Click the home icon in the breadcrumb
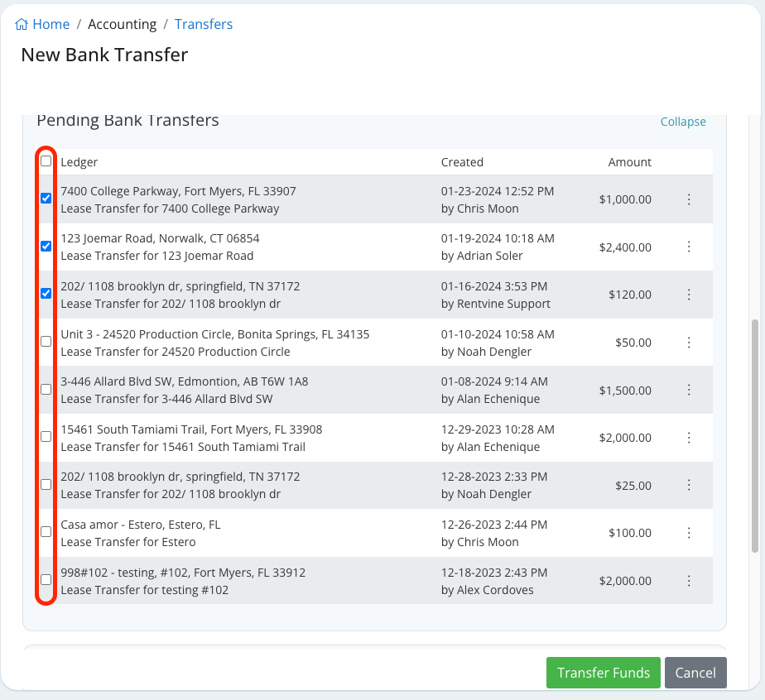The width and height of the screenshot is (765, 700). click(21, 24)
